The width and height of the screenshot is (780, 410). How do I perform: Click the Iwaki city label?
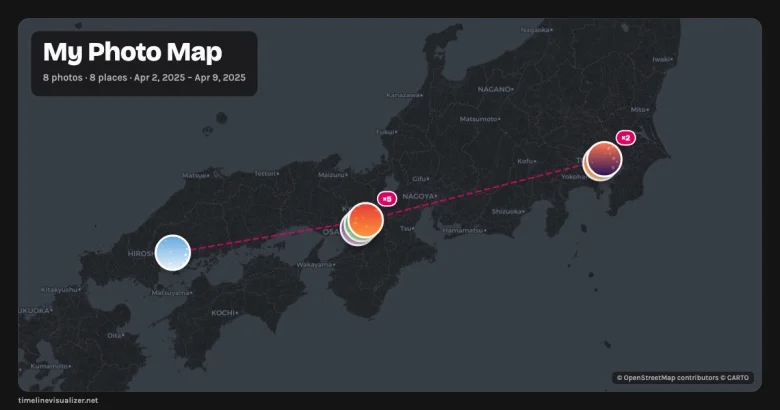(661, 59)
